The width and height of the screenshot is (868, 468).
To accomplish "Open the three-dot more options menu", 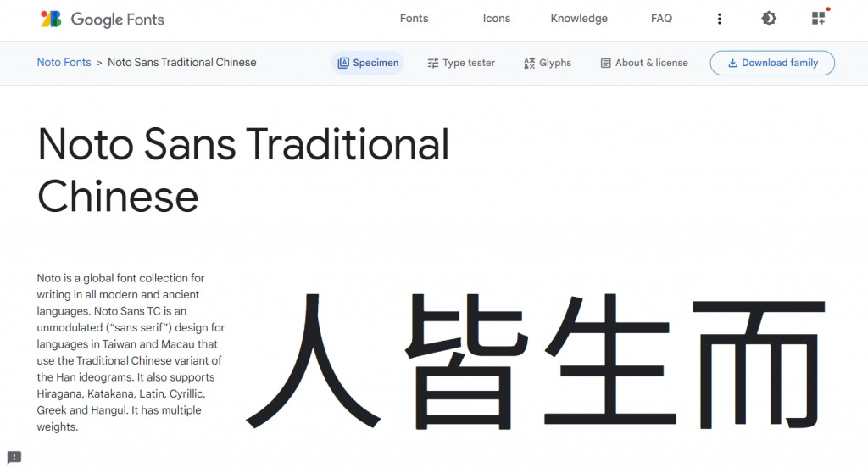I will click(x=719, y=19).
